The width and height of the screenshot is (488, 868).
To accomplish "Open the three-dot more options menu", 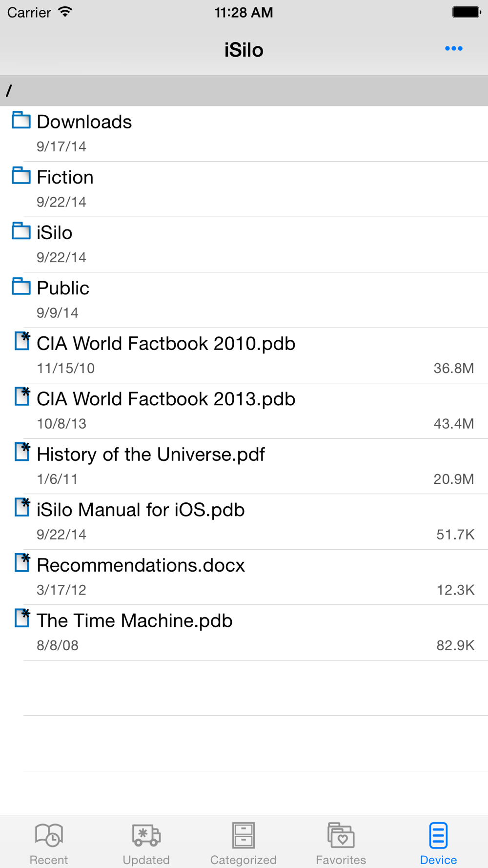I will pyautogui.click(x=453, y=49).
